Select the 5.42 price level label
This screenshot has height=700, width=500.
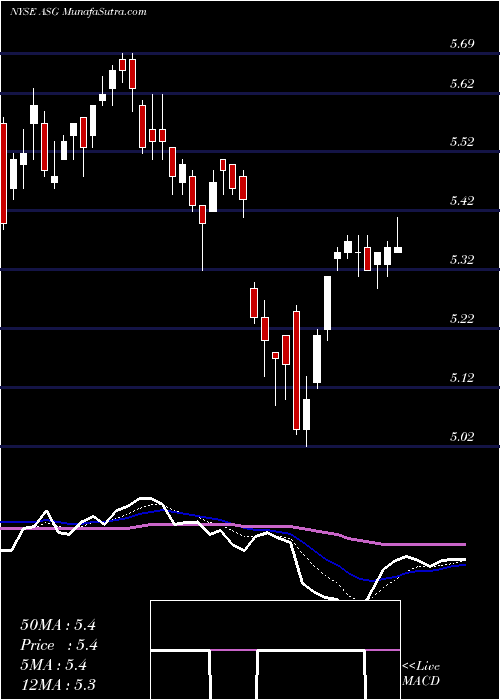tap(462, 200)
